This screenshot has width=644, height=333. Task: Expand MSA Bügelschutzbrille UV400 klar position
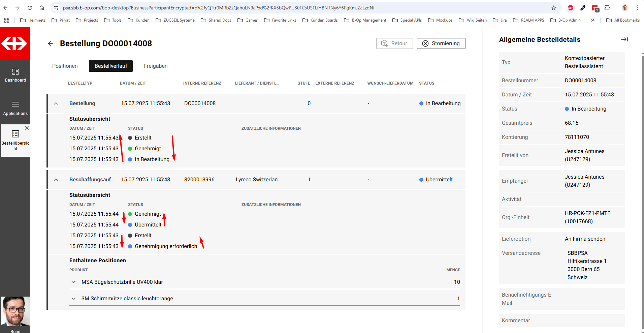pos(73,282)
